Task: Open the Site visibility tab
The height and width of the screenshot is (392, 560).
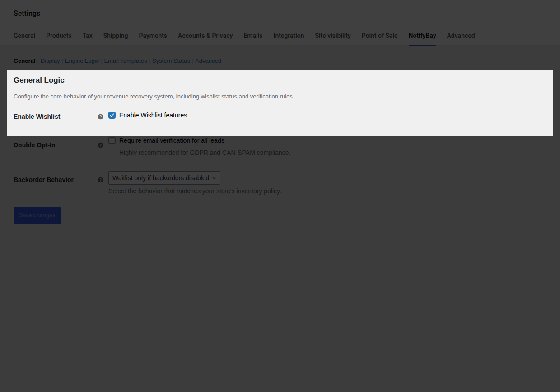Action: tap(333, 36)
